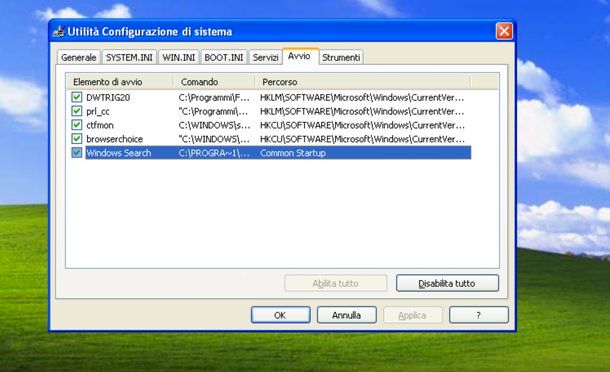Viewport: 610px width, 372px height.
Task: Uncheck the prl_cc startup checkbox
Action: [77, 111]
